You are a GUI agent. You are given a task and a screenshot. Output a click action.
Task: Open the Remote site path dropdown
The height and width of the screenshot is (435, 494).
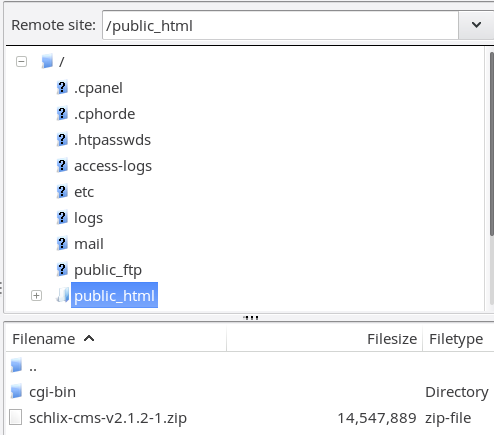476,25
